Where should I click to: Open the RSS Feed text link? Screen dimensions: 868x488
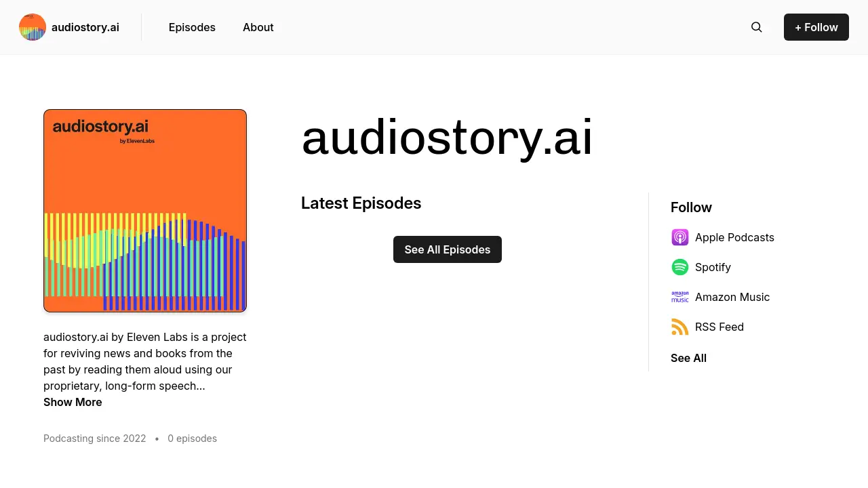719,327
